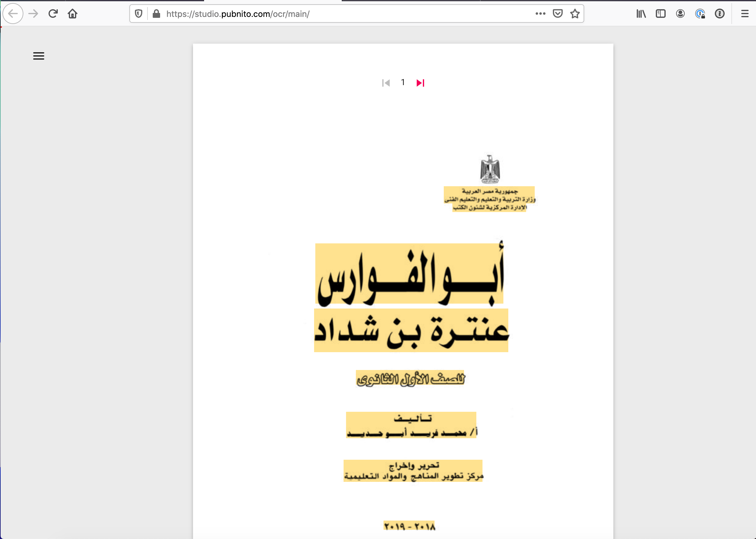Select the highlighted author 'تأليف' block

411,425
